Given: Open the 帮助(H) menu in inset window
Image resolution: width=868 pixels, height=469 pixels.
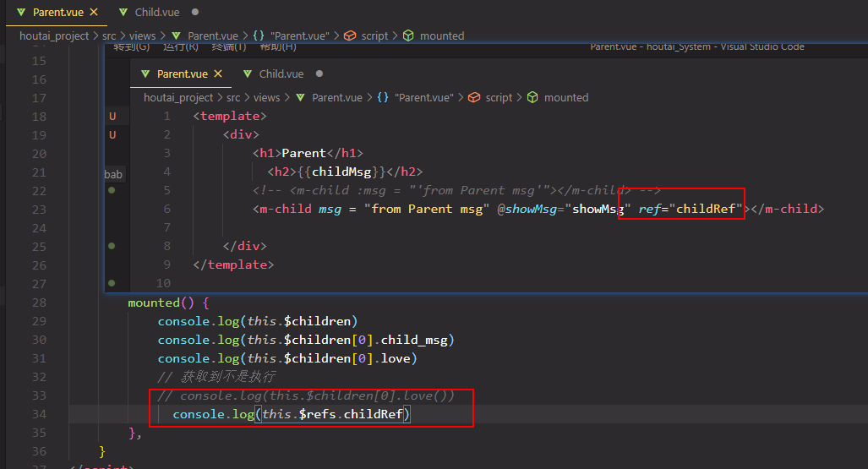Looking at the screenshot, I should [x=278, y=47].
